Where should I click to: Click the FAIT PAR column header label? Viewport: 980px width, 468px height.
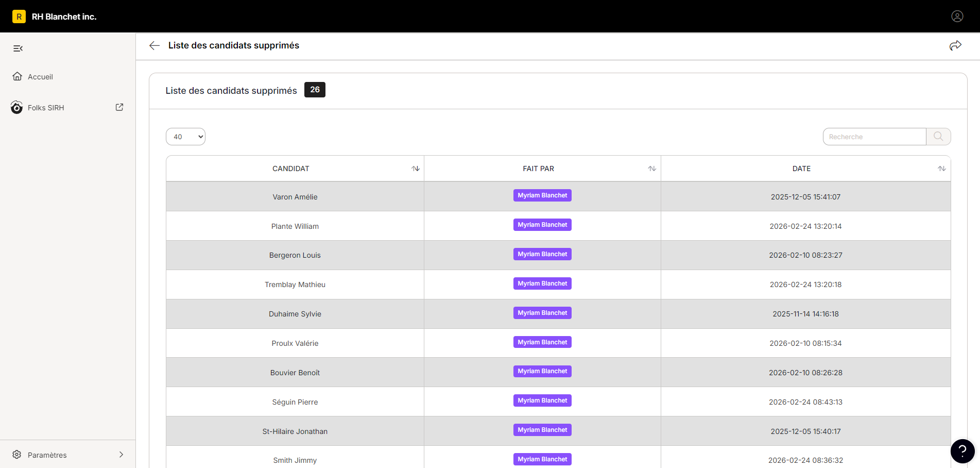point(539,169)
